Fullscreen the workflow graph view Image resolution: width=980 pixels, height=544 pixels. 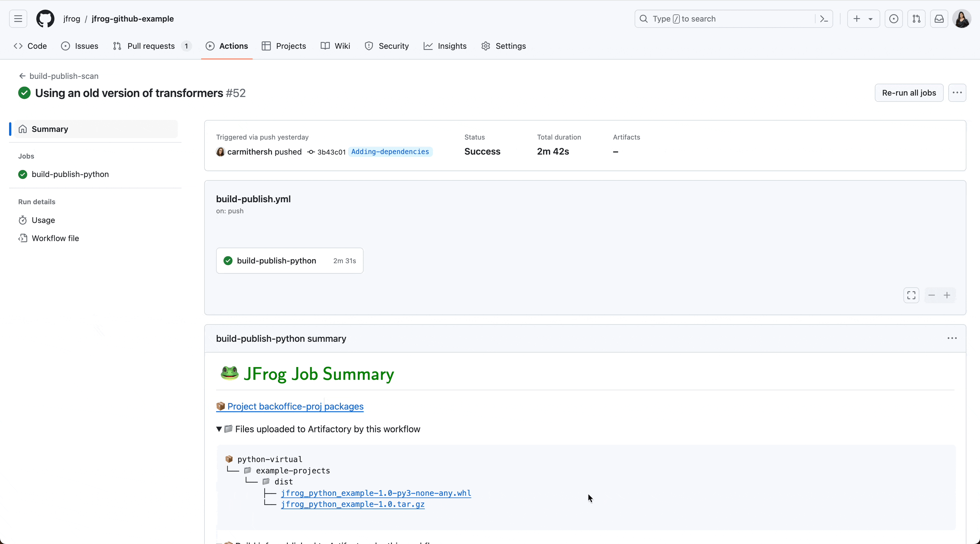coord(912,295)
